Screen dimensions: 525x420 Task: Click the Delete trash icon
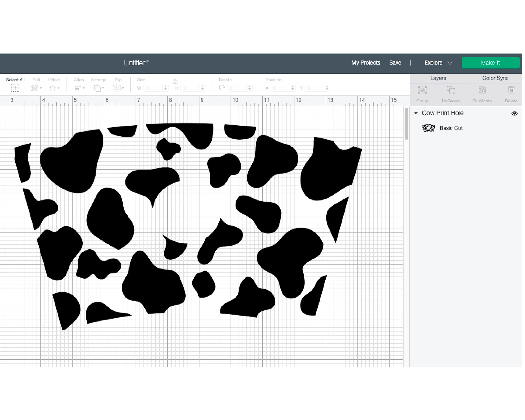511,90
